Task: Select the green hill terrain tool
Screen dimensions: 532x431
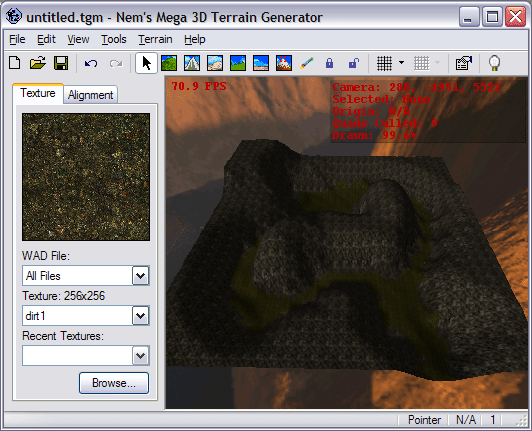Action: click(169, 63)
